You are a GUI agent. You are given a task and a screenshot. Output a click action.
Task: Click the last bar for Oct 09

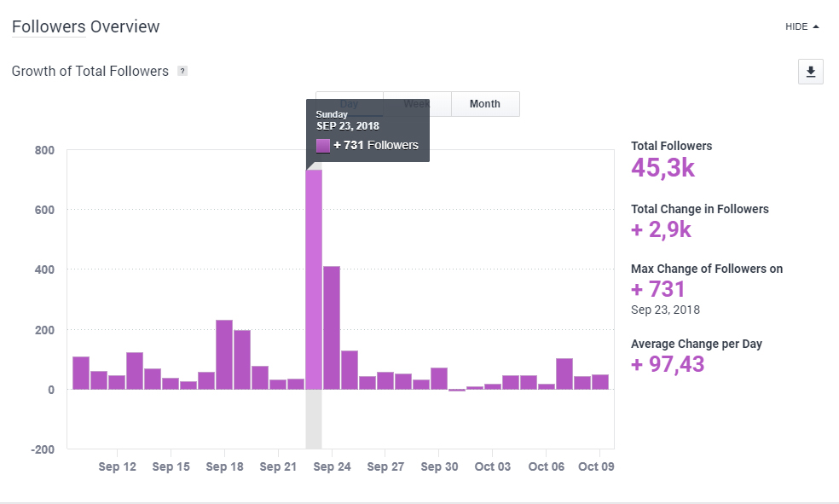point(599,382)
